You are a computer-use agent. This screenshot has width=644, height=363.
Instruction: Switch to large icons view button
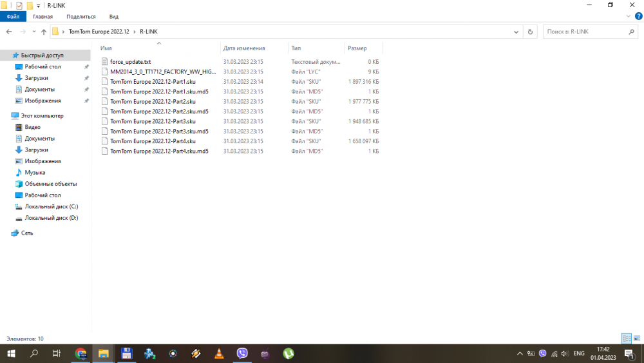(637, 338)
